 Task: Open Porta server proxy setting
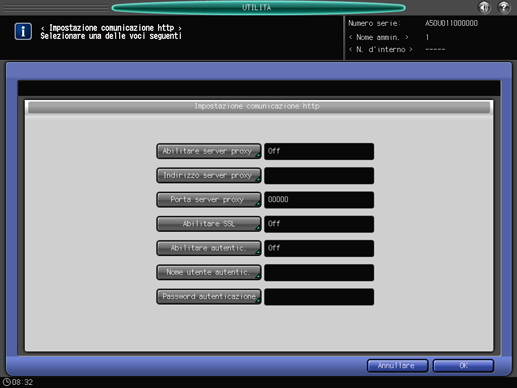(x=209, y=200)
